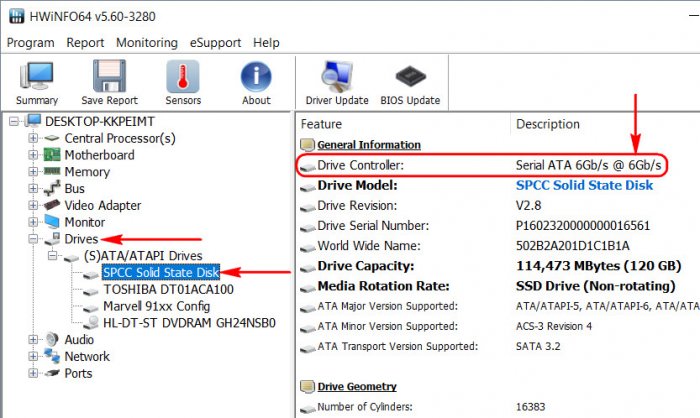Click the Memory module icon
Viewport: 700px width, 418px height.
52,171
